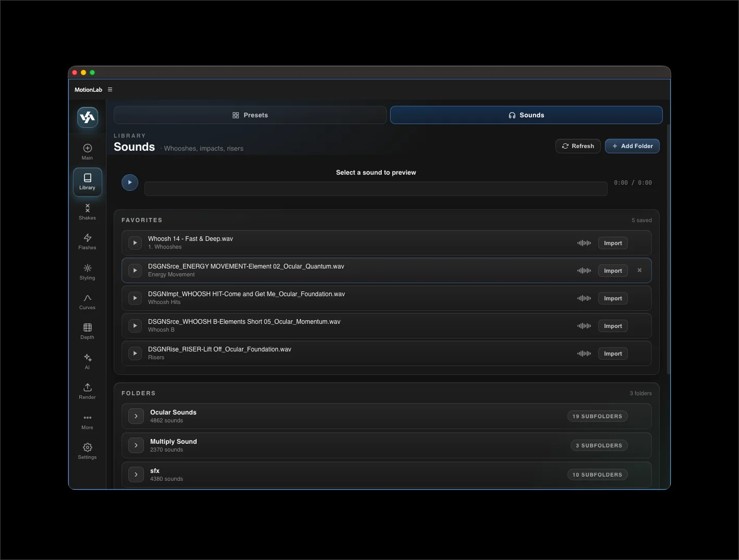The image size is (739, 560).
Task: Open the Library section in sidebar
Action: [88, 181]
